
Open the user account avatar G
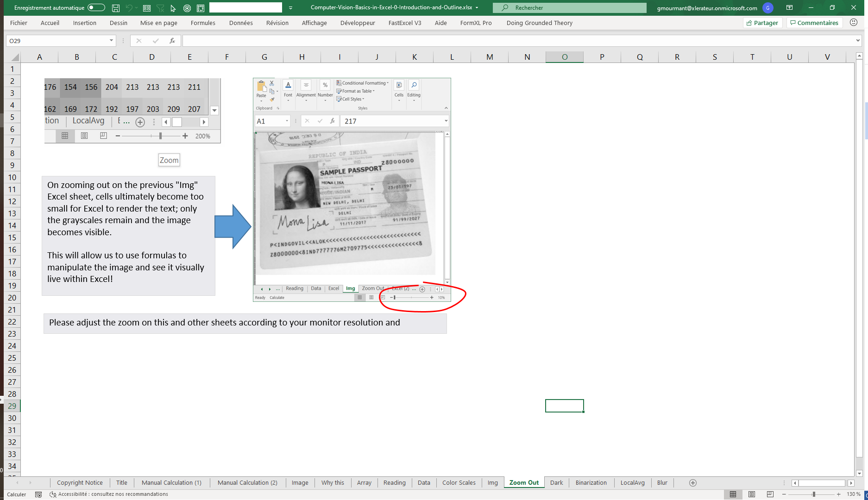click(767, 8)
